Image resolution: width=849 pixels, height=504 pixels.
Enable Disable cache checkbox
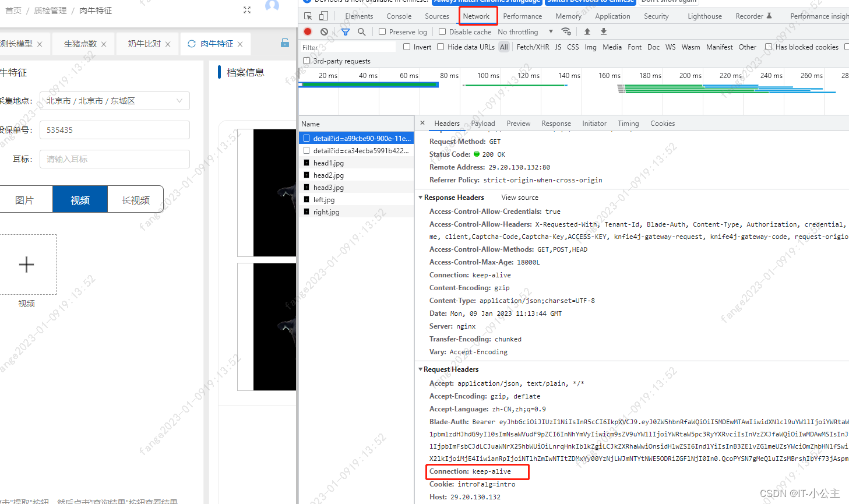[442, 31]
